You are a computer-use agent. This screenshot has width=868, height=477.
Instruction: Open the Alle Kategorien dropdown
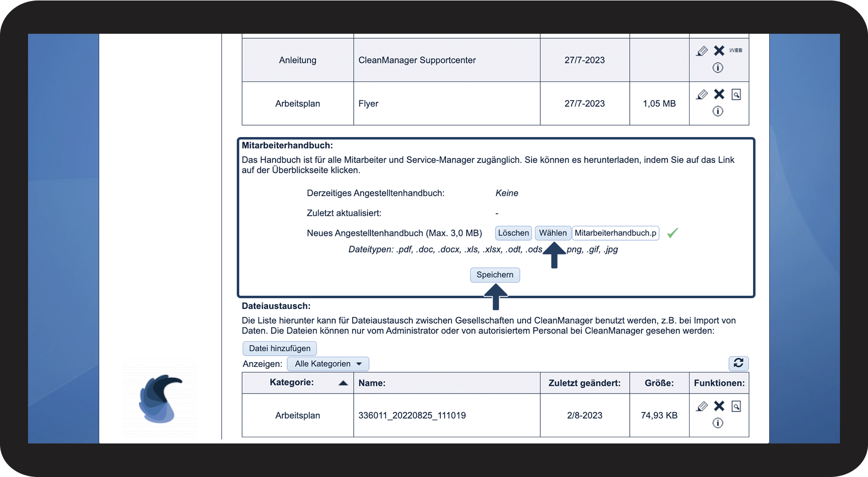(328, 364)
